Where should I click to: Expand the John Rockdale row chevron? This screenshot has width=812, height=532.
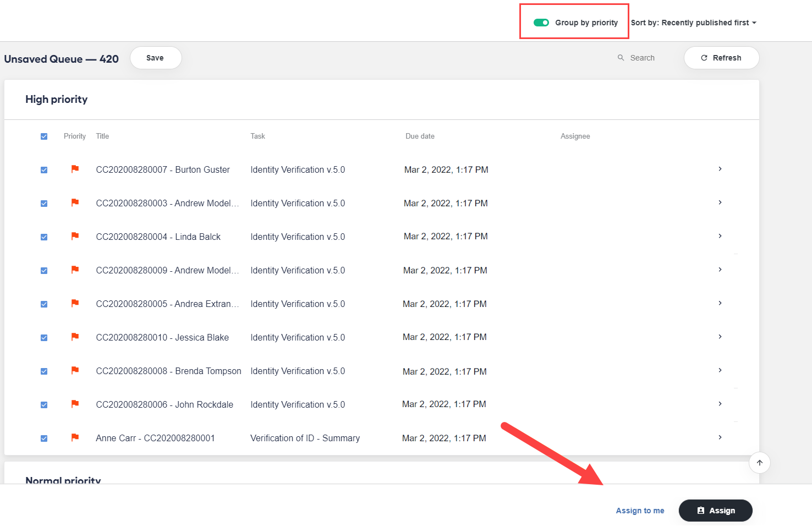720,404
